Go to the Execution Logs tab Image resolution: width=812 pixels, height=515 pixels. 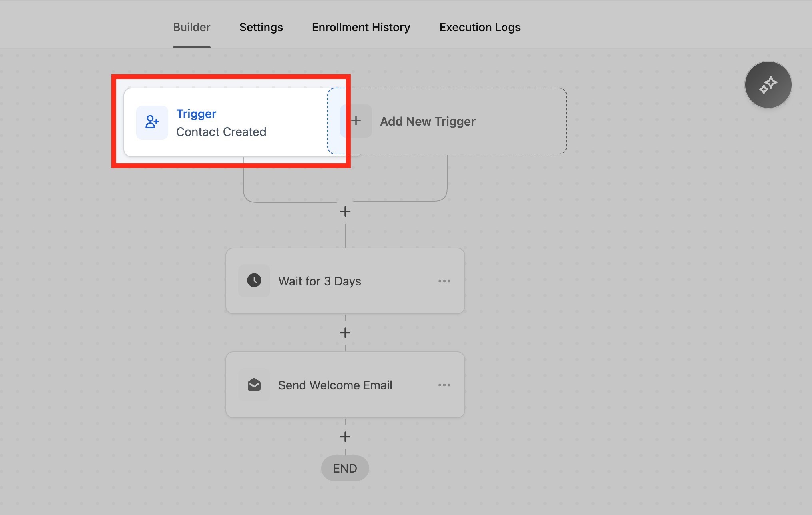tap(480, 27)
